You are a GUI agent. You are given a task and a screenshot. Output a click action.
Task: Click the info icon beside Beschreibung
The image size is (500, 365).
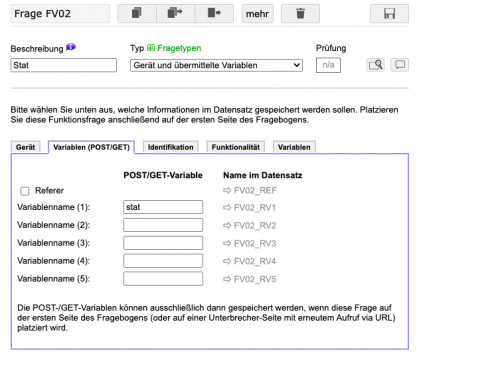point(71,47)
